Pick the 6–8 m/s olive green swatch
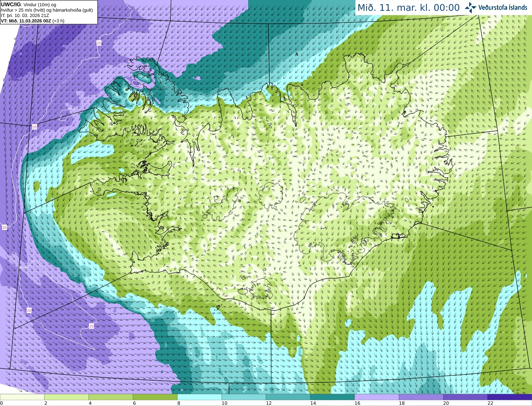The image size is (532, 406). (x=155, y=397)
